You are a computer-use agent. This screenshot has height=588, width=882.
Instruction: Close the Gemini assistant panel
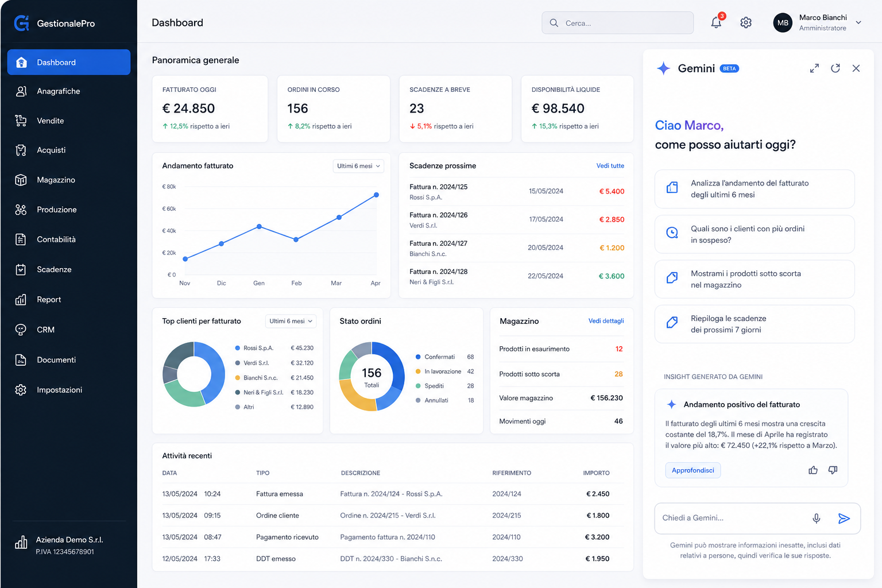click(x=856, y=68)
